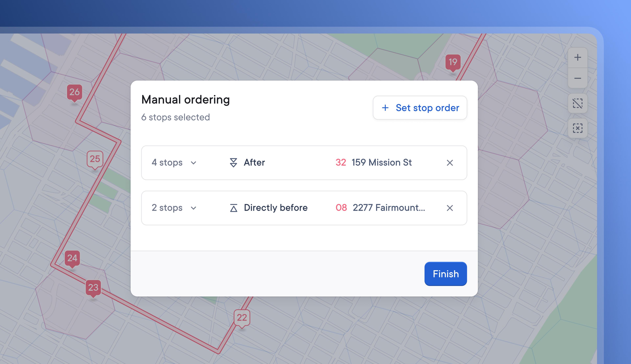
Task: Select map stop marker 23
Action: pos(93,289)
